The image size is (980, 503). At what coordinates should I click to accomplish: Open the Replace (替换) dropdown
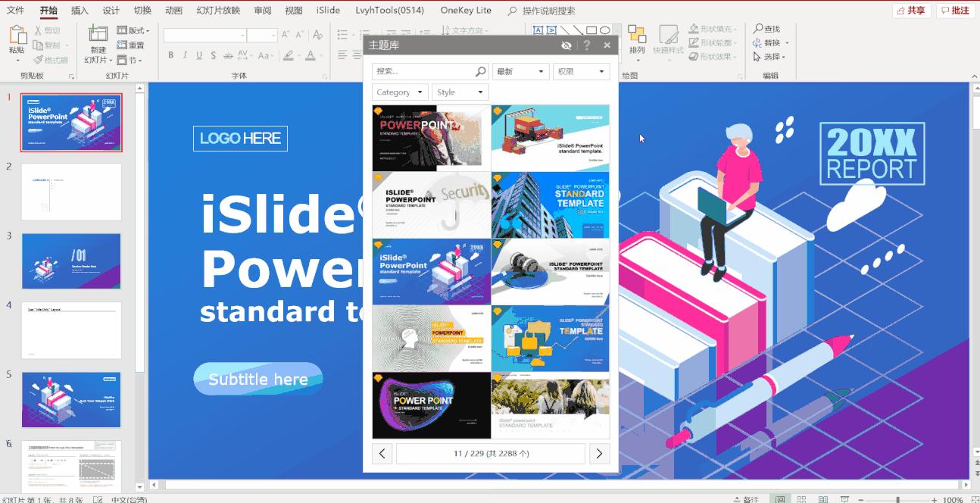(771, 43)
